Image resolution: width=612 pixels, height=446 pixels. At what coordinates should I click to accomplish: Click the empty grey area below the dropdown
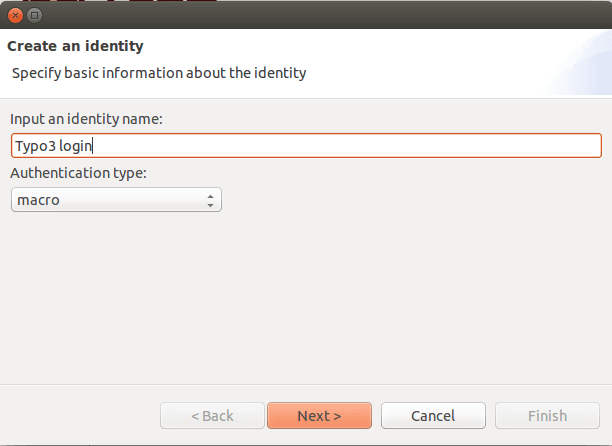point(306,297)
